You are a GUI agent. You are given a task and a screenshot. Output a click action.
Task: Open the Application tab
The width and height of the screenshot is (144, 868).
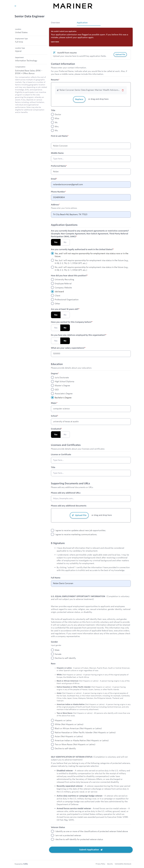coord(82,23)
